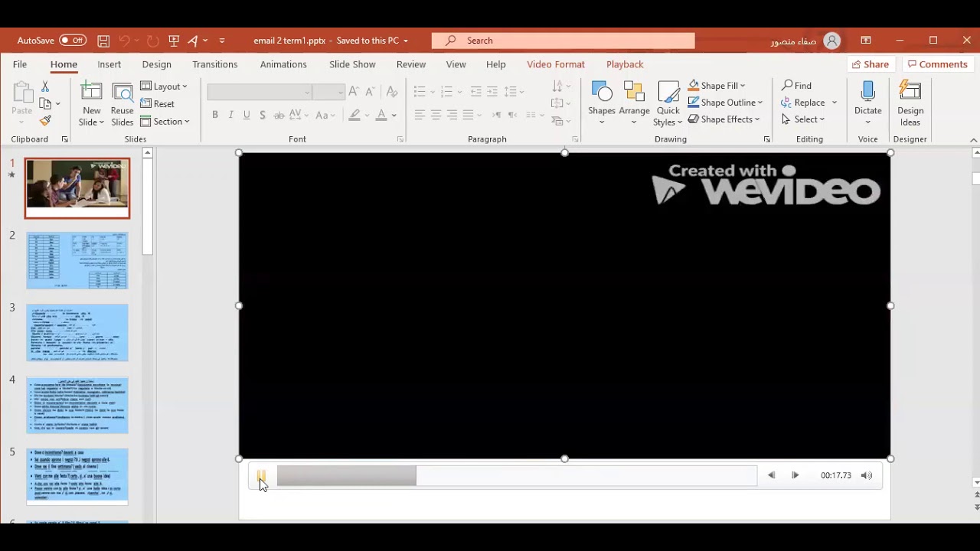Screen dimensions: 980x551
Task: Skip the video forward
Action: 795,475
